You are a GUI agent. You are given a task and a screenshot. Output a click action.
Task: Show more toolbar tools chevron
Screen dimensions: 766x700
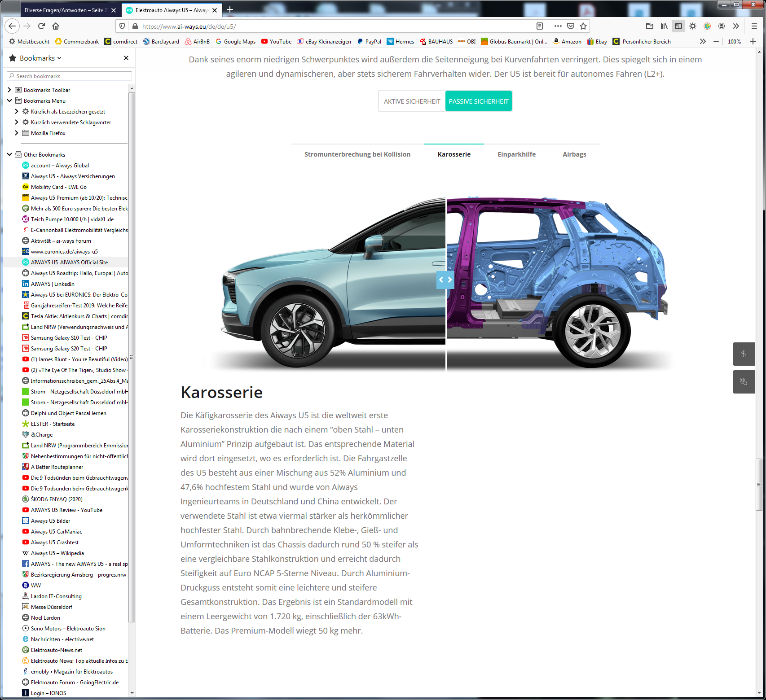pyautogui.click(x=736, y=26)
